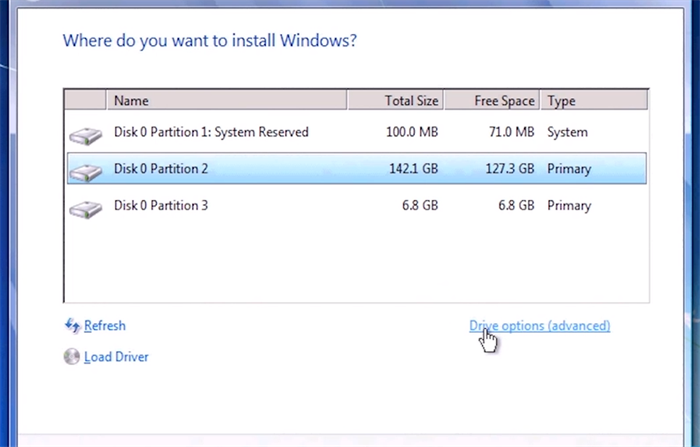Select Disk 0 Partition 3 row
Image resolution: width=700 pixels, height=447 pixels.
(x=357, y=205)
